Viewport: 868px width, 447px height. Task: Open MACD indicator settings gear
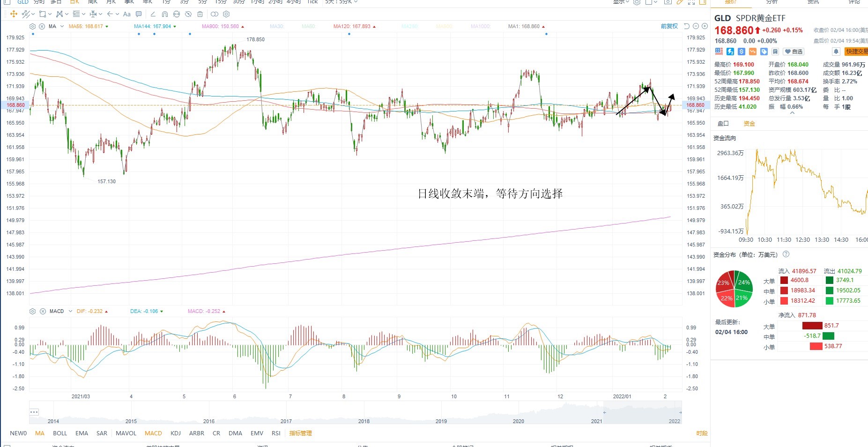[32, 311]
